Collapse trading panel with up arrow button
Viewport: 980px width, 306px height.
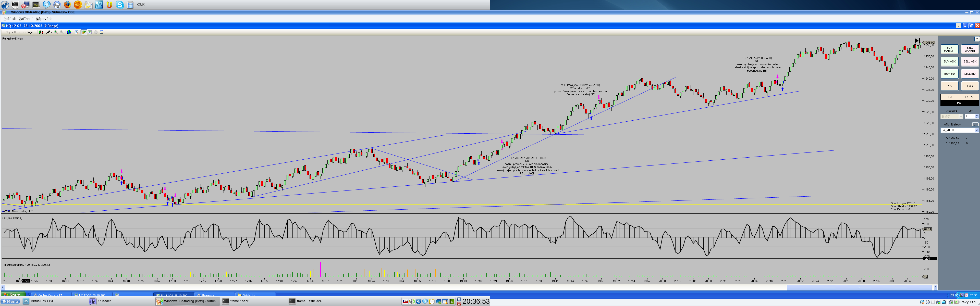977,39
